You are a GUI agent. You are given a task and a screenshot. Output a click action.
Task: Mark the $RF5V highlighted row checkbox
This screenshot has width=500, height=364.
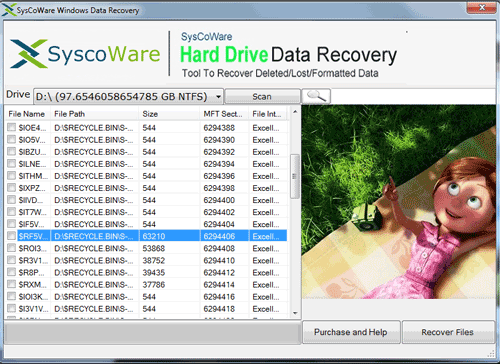click(11, 236)
